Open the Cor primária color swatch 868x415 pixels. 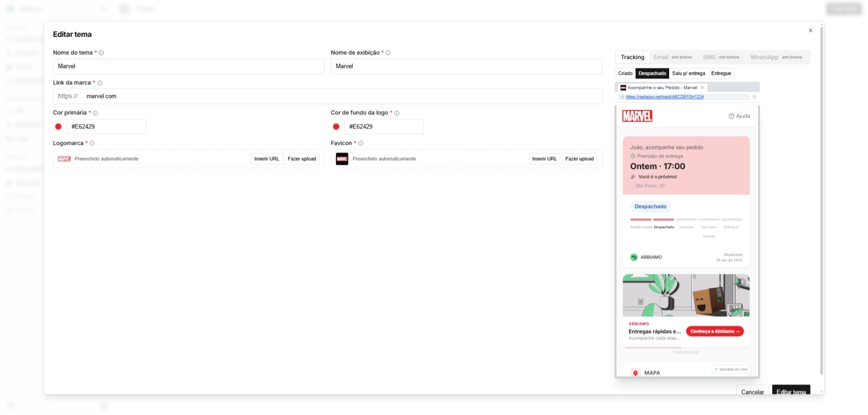[59, 127]
